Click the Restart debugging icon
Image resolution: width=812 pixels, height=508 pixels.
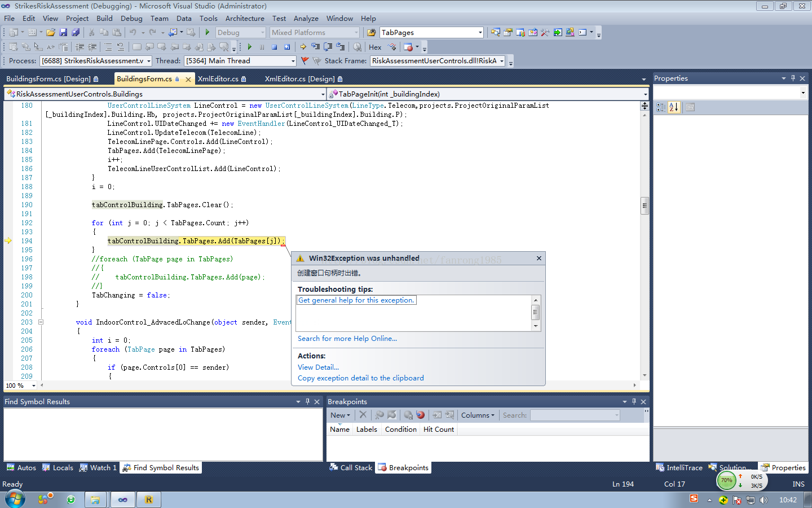pyautogui.click(x=287, y=47)
